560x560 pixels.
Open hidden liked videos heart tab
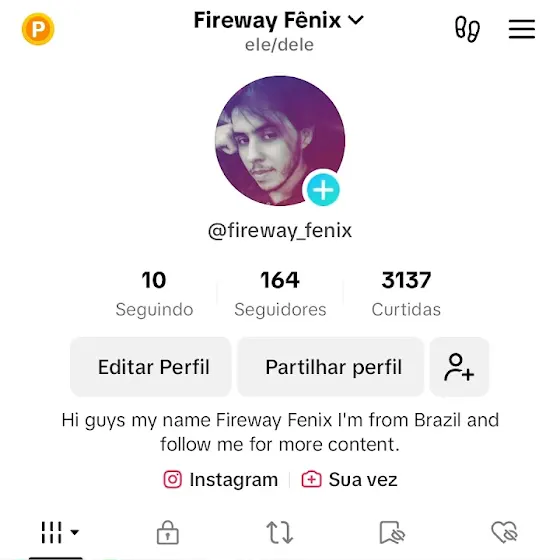[504, 532]
